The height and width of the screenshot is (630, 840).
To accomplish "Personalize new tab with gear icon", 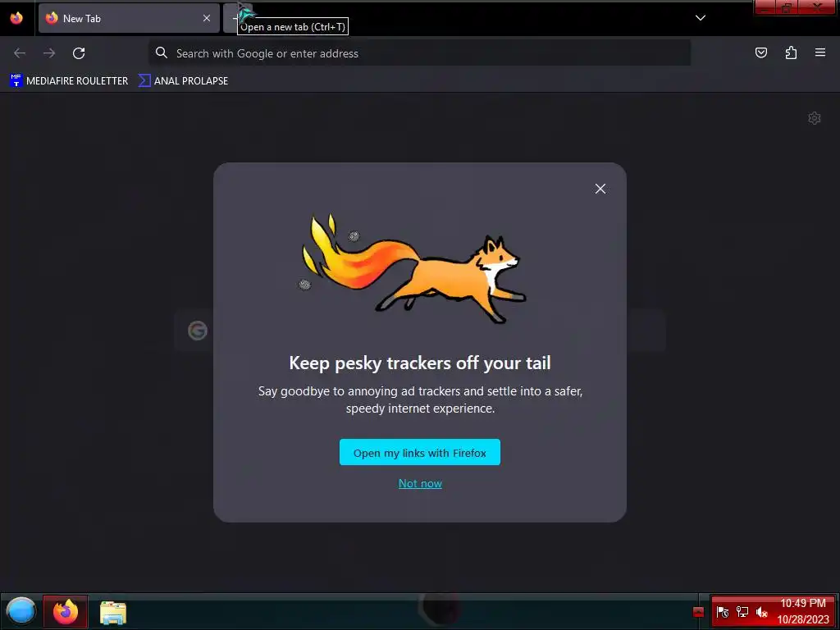I will point(815,118).
